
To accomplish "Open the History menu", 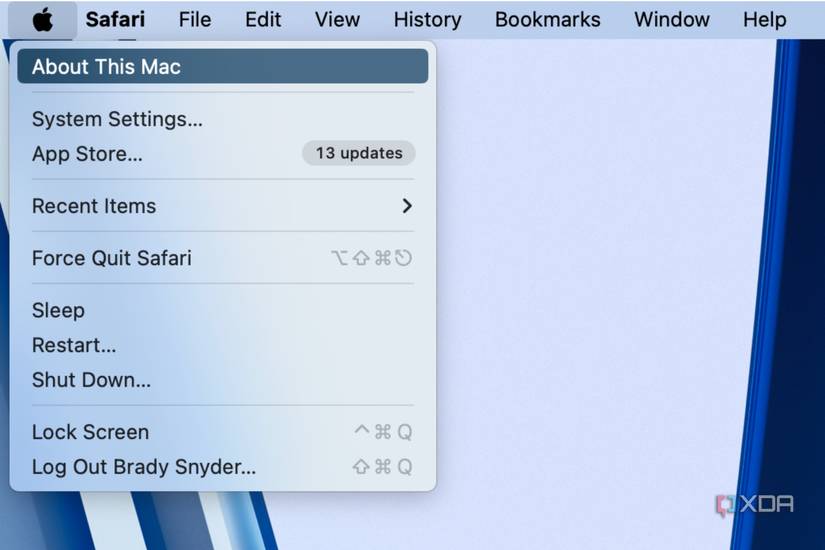I will tap(427, 20).
